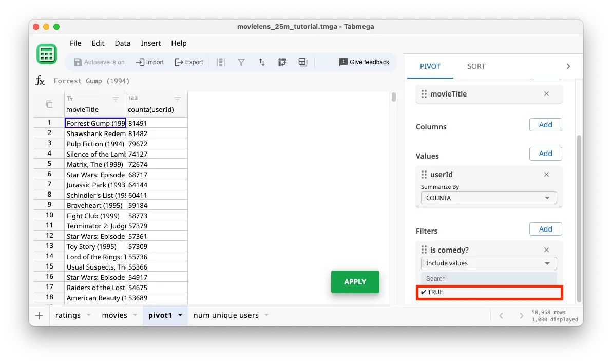This screenshot has width=612, height=364.
Task: Open the pivot table toolbar icon
Action: click(x=282, y=62)
